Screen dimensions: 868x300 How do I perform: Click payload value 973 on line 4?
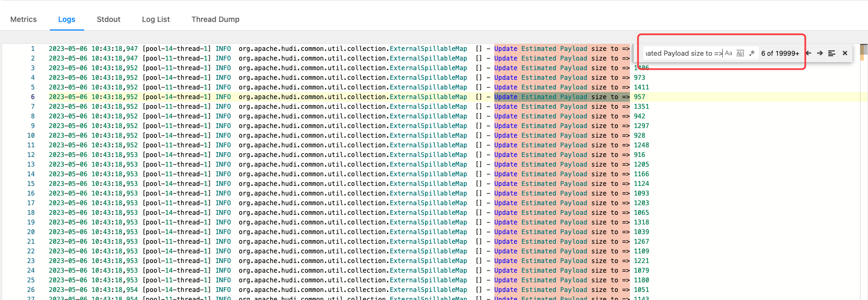(x=640, y=78)
